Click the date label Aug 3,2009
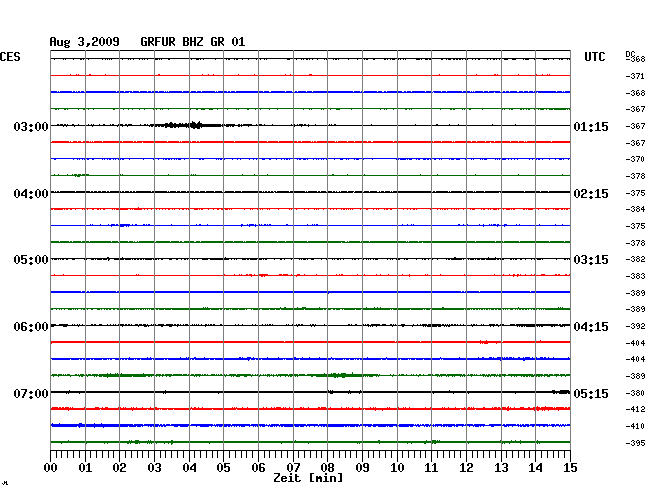Image resolution: width=650 pixels, height=494 pixels. click(85, 42)
